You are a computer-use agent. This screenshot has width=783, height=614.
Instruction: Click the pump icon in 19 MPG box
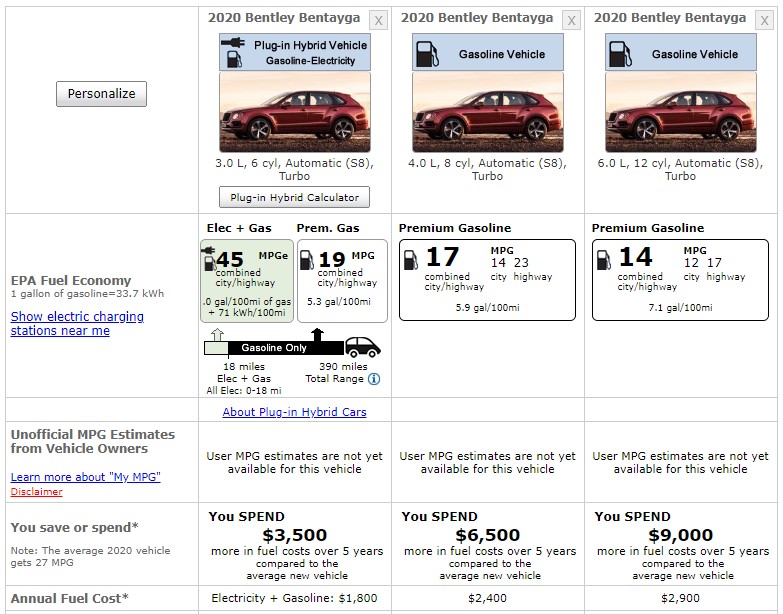click(306, 260)
